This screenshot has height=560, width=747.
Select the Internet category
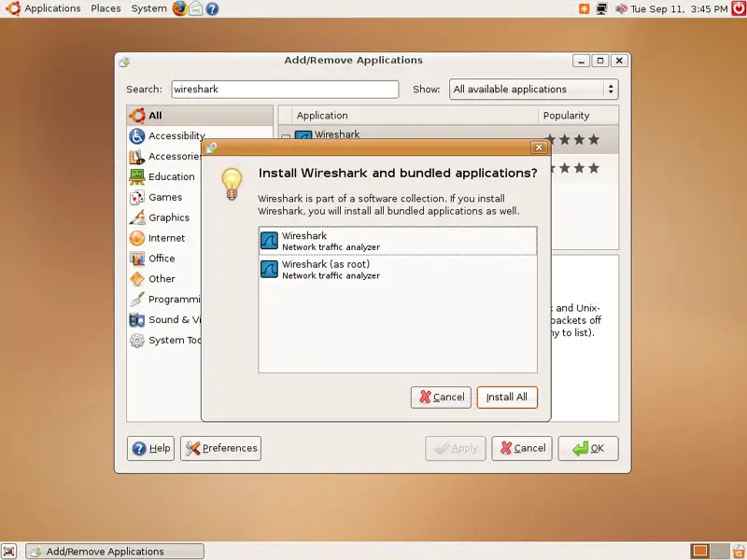coord(165,238)
